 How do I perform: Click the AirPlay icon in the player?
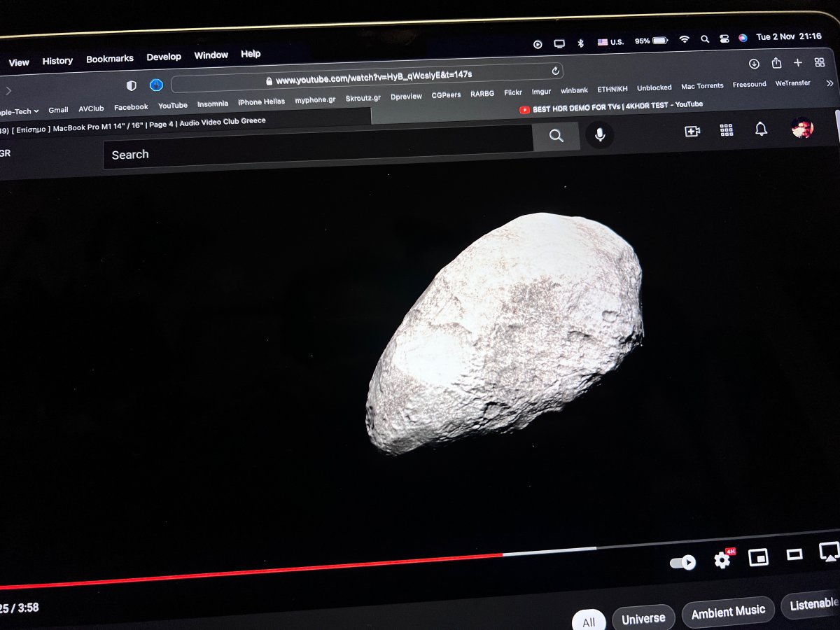(829, 552)
